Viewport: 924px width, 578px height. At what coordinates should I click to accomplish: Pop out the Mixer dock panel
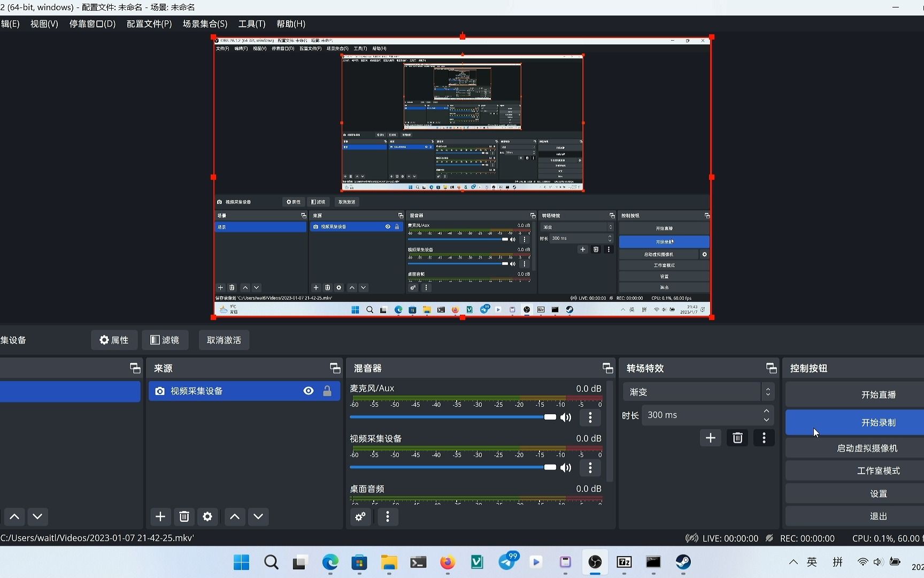607,368
